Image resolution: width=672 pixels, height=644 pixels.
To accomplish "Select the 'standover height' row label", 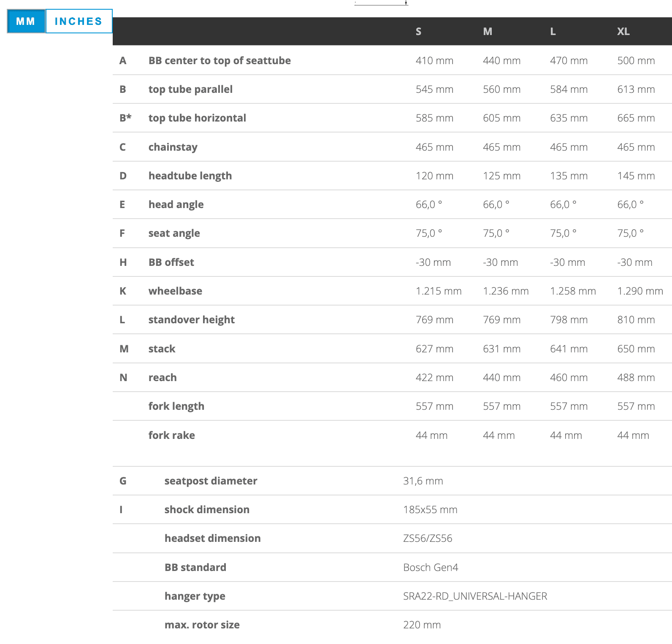I will (191, 319).
